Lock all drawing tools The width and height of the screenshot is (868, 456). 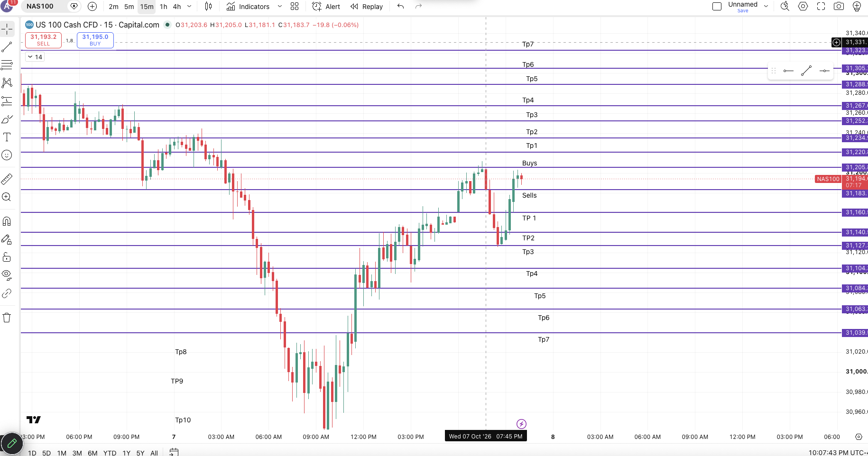tap(7, 257)
